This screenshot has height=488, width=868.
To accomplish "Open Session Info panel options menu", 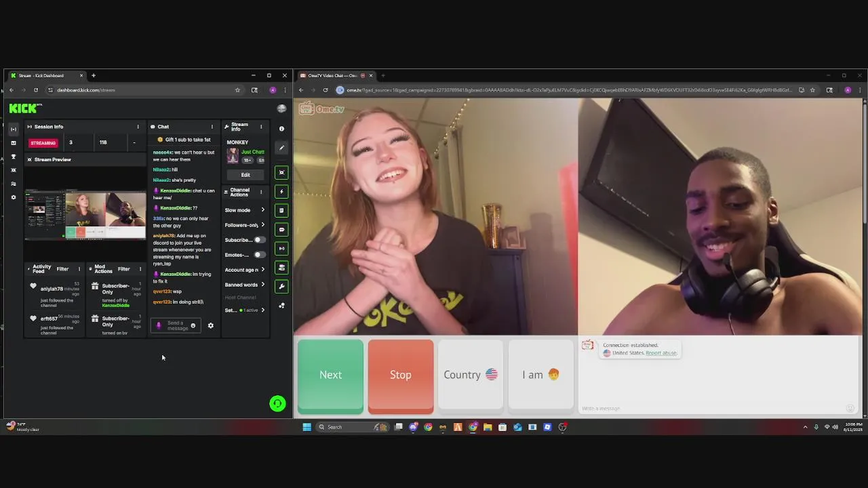I will tap(138, 127).
